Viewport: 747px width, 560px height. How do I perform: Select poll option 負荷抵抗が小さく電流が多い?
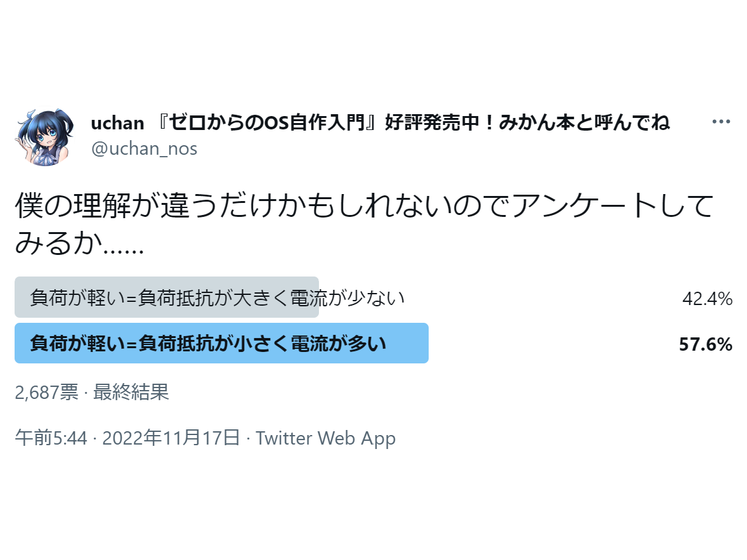click(208, 344)
